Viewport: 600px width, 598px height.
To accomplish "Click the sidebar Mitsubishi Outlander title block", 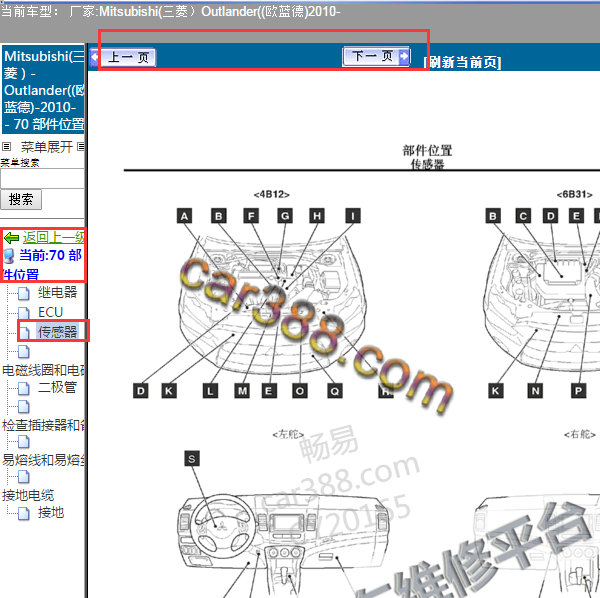I will point(43,90).
